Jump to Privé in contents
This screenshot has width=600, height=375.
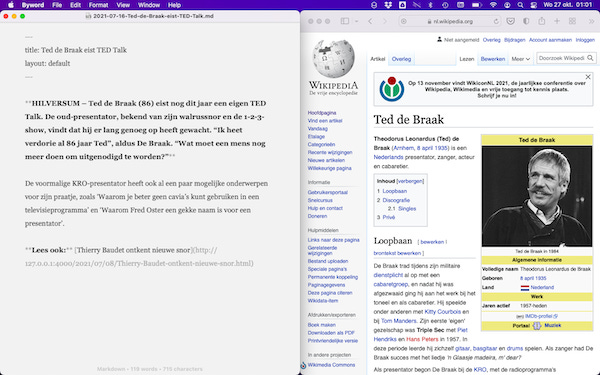pos(389,217)
